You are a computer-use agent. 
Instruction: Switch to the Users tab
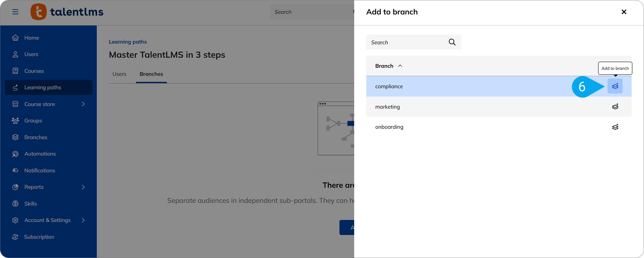[119, 74]
